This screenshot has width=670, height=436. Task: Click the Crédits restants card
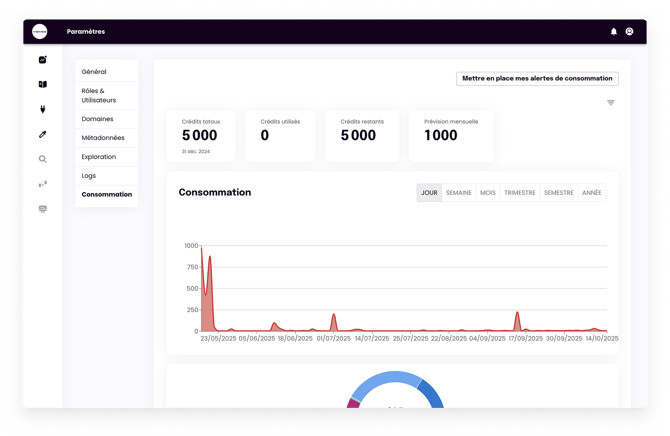click(363, 135)
